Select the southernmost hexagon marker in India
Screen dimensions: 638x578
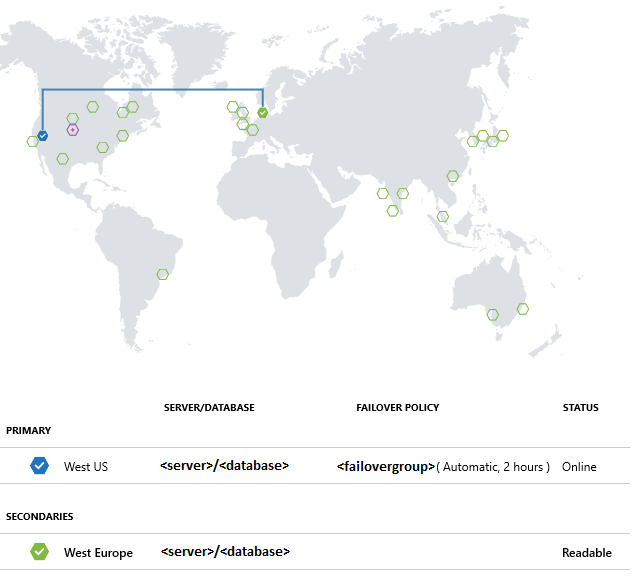393,211
